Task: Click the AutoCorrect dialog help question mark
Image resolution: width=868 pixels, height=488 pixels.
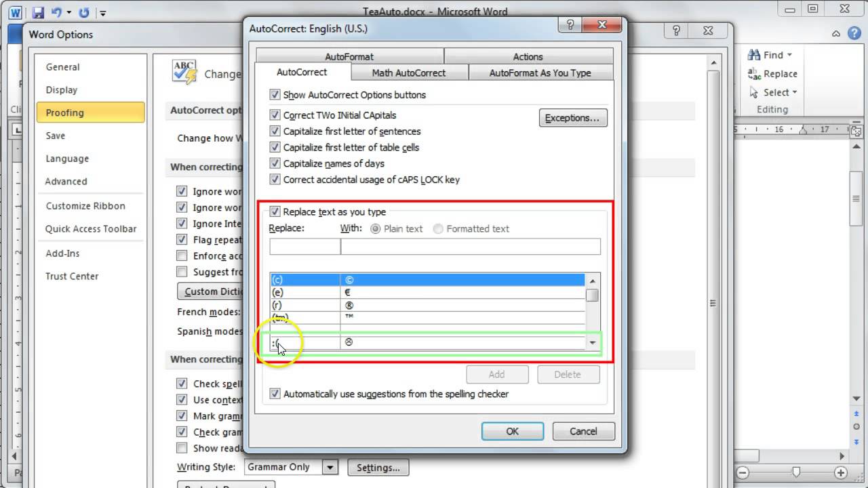Action: click(570, 26)
